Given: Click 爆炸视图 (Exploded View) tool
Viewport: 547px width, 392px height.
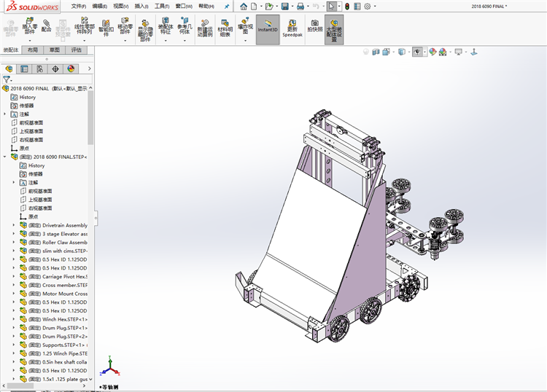Looking at the screenshot, I should point(245,26).
